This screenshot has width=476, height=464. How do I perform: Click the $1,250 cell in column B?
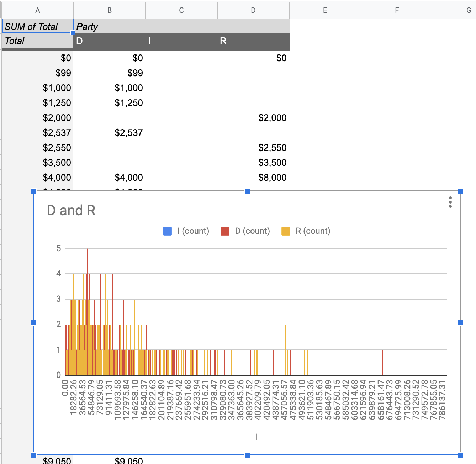[110, 103]
